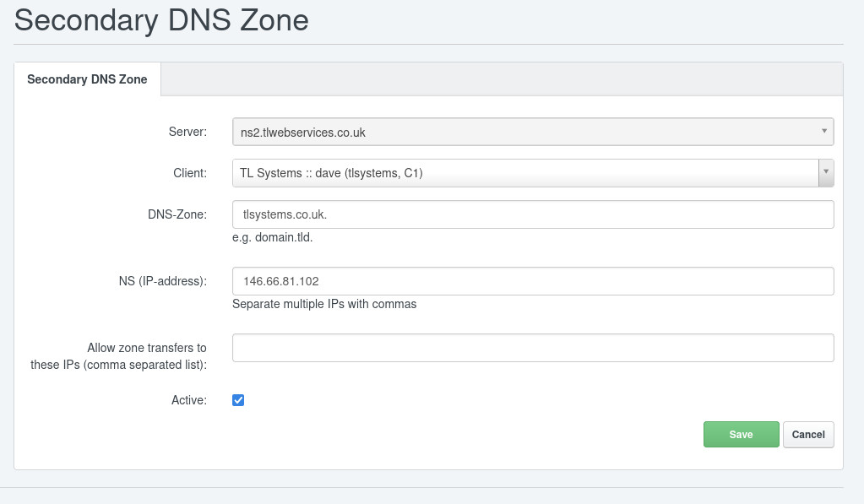Click the NS (IP-address): label
864x504 pixels.
point(163,281)
